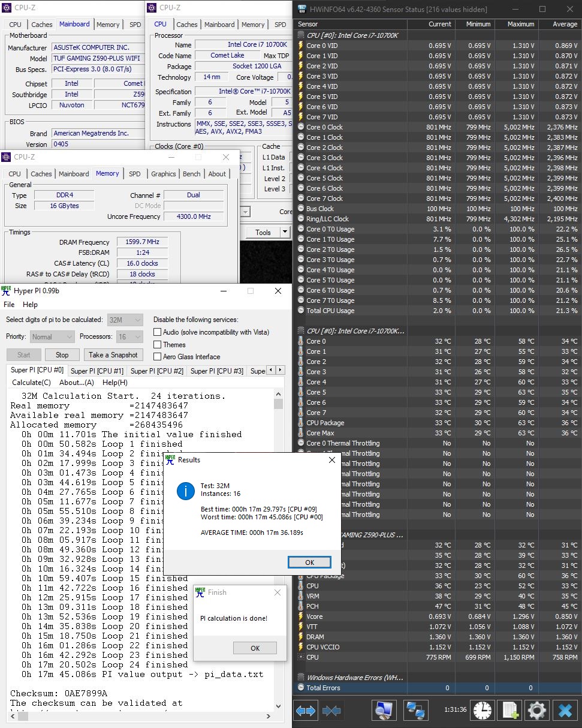
Task: Select Super PI [CPU #3] tab
Action: 216,371
